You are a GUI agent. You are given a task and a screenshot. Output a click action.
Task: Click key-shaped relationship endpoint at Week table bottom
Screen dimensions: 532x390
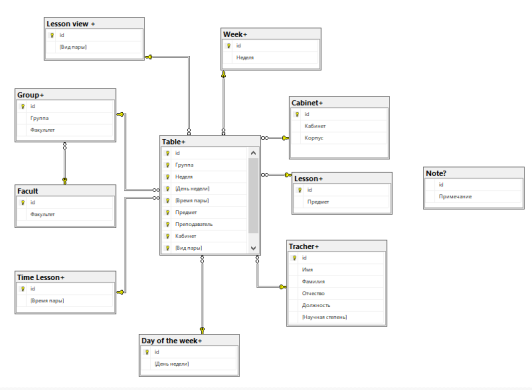tap(223, 74)
